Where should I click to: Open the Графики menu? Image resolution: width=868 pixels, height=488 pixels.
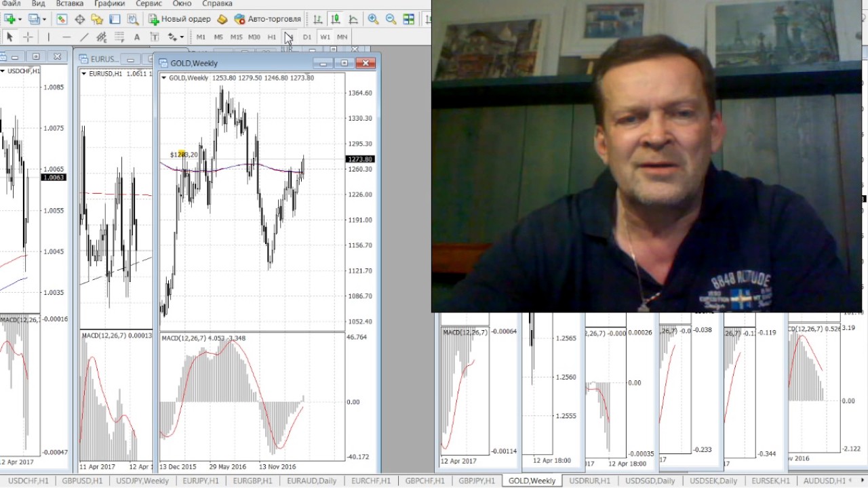point(109,3)
